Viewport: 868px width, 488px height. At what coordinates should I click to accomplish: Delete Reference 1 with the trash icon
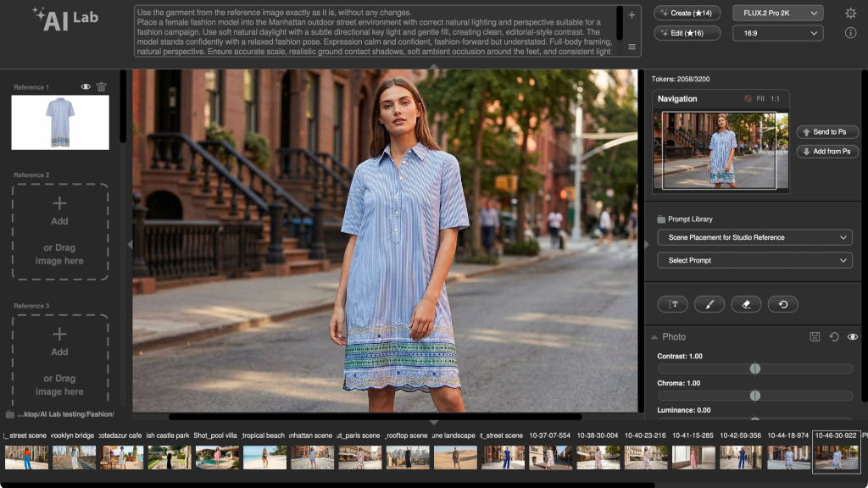(102, 86)
